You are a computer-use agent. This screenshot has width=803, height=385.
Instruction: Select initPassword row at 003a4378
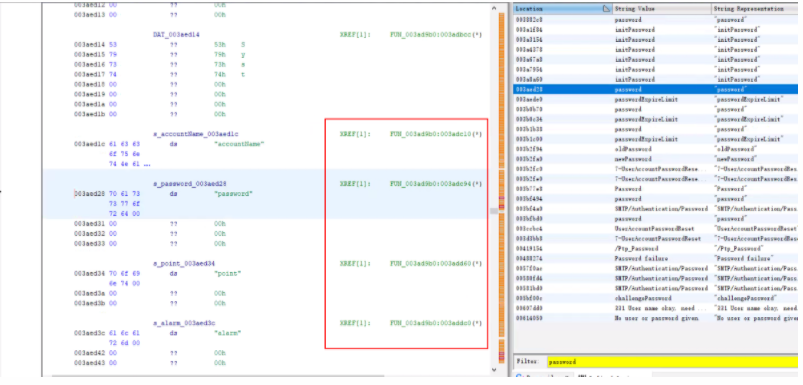[656, 50]
